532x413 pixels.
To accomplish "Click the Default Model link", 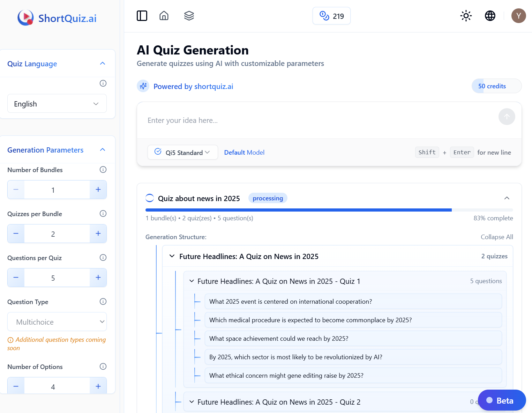I will [x=244, y=152].
